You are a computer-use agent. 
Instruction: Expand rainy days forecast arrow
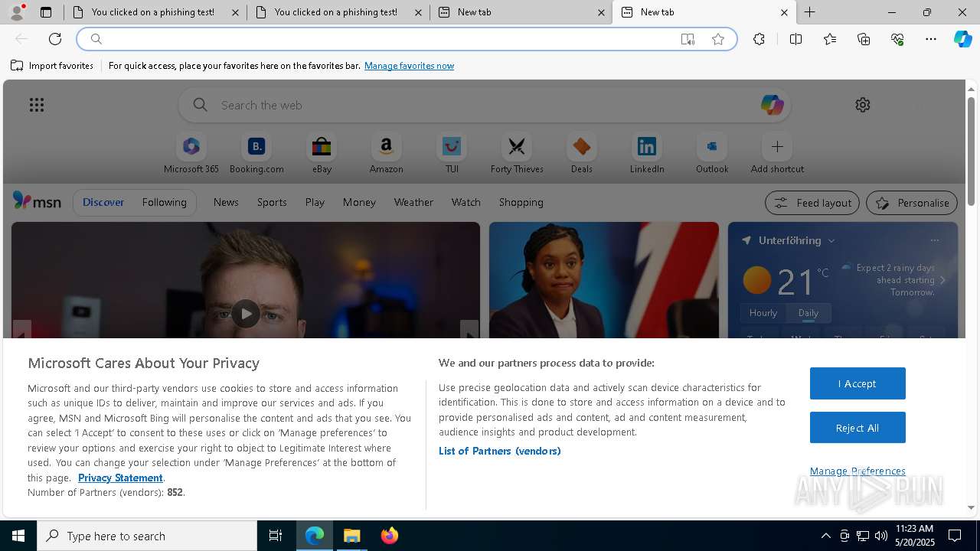(942, 280)
